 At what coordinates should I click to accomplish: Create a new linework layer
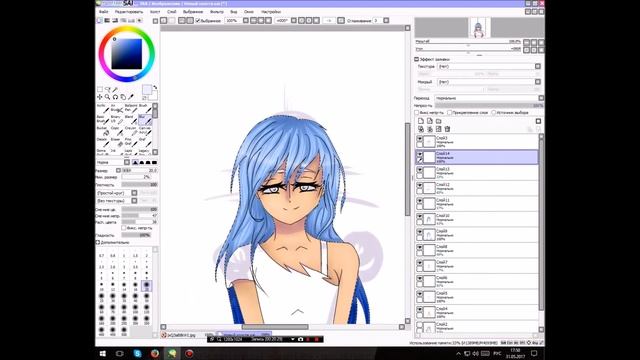pyautogui.click(x=430, y=121)
